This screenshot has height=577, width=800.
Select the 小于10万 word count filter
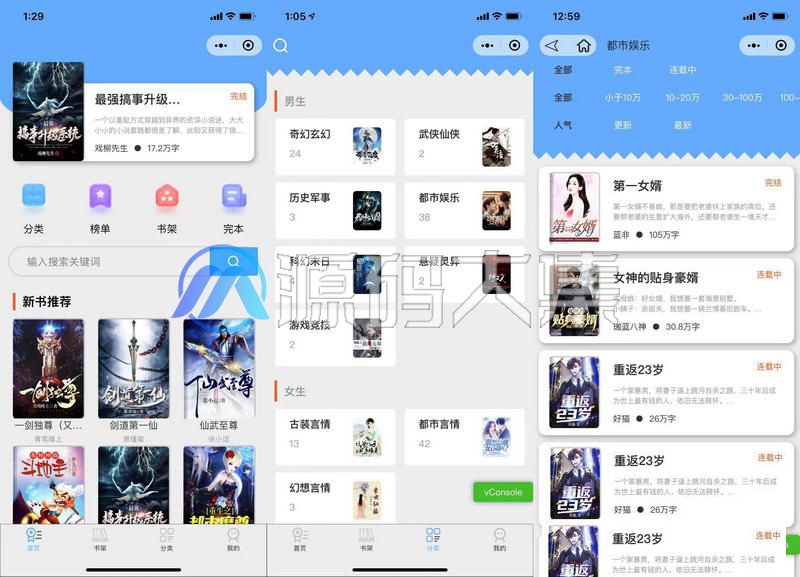tap(622, 97)
